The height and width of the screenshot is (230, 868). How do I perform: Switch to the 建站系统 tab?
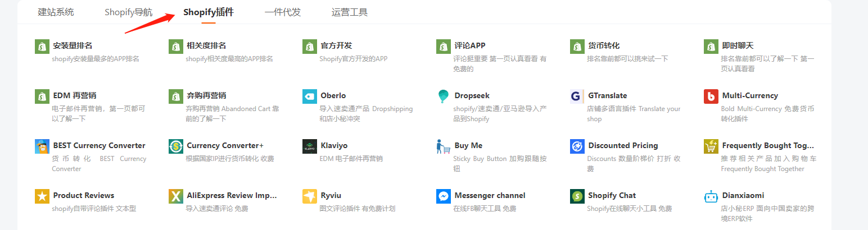[56, 12]
